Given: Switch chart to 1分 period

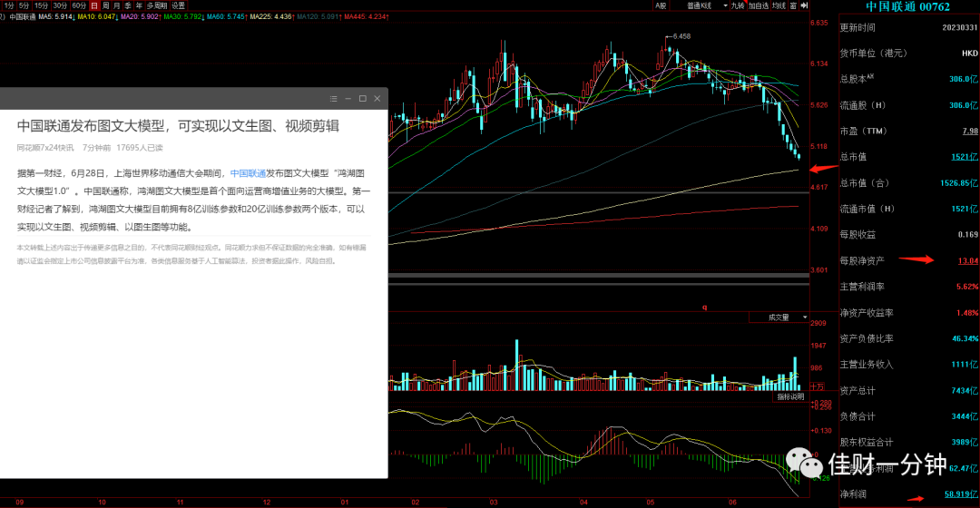Looking at the screenshot, I should point(9,5).
